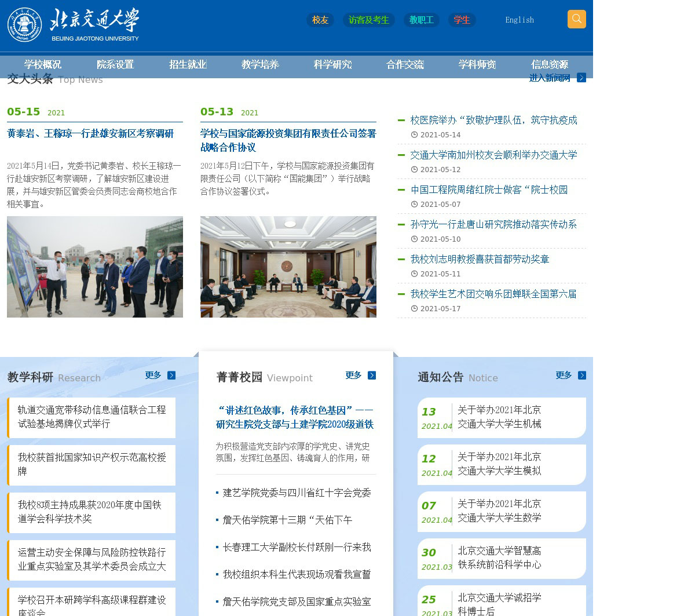Click the 05-13 date on second headline
This screenshot has height=616, width=695.
[217, 112]
